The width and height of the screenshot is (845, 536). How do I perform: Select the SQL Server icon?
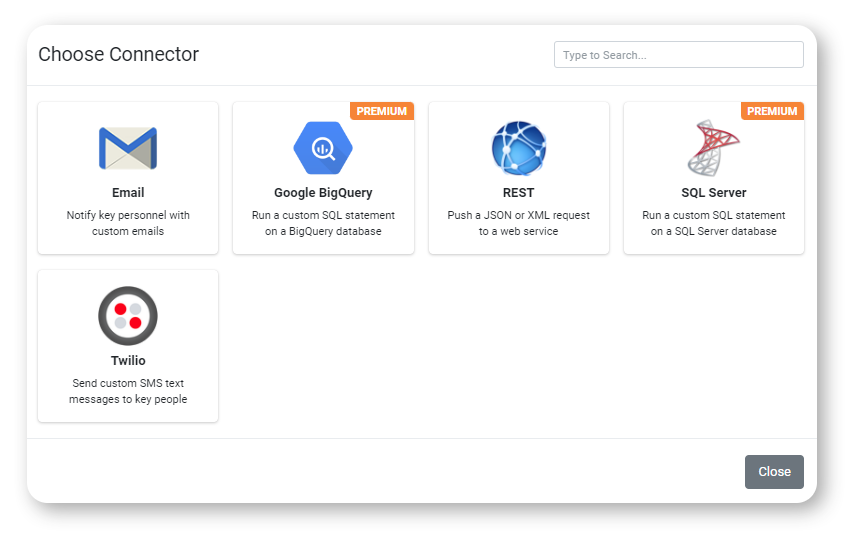click(x=714, y=148)
